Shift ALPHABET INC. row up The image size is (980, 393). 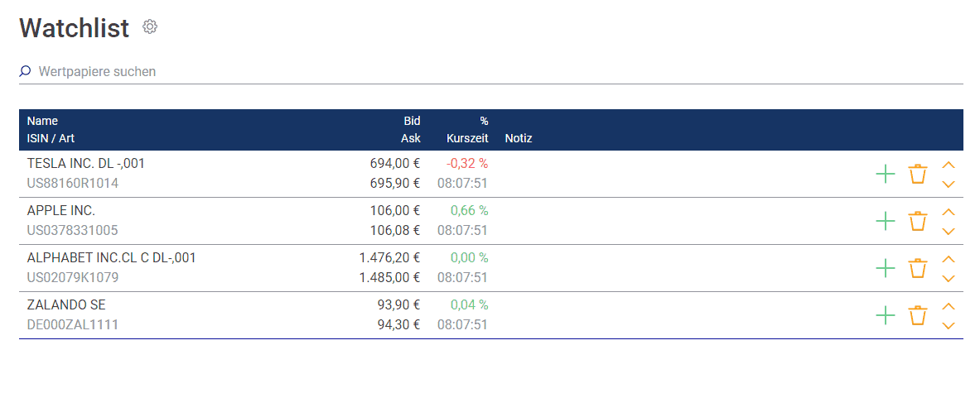tap(949, 259)
